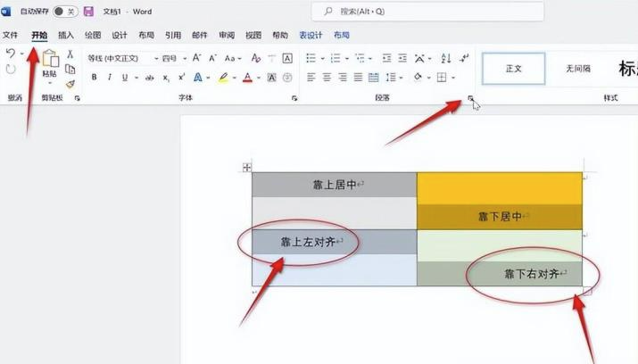Screen dimensions: 638x364
Task: Click the Sort icon in paragraph group
Action: point(445,58)
